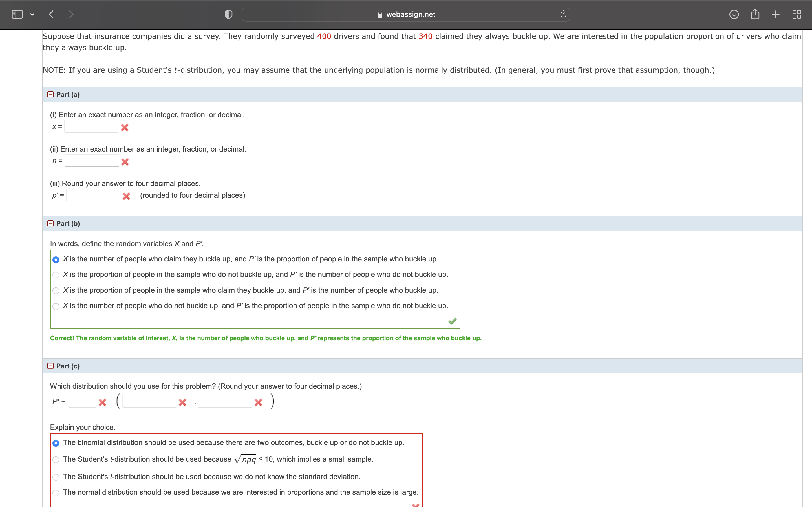Collapse the Part (c) section
The image size is (812, 507).
[x=50, y=366]
